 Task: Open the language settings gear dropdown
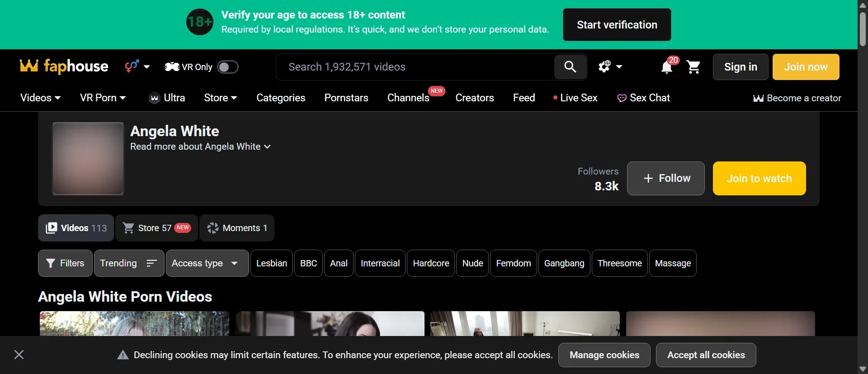pos(610,67)
